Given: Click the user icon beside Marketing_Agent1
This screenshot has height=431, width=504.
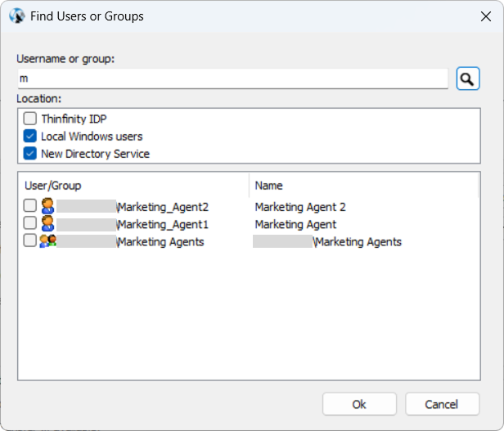Looking at the screenshot, I should point(47,223).
